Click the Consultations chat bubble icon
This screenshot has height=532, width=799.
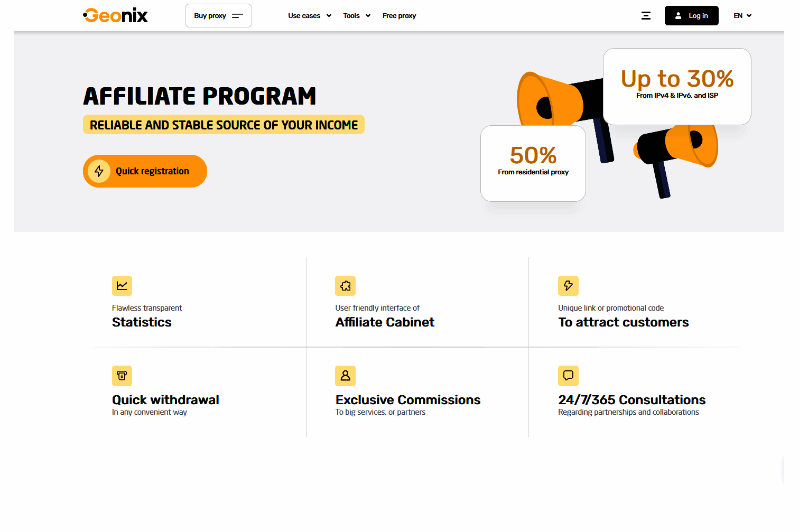tap(568, 376)
